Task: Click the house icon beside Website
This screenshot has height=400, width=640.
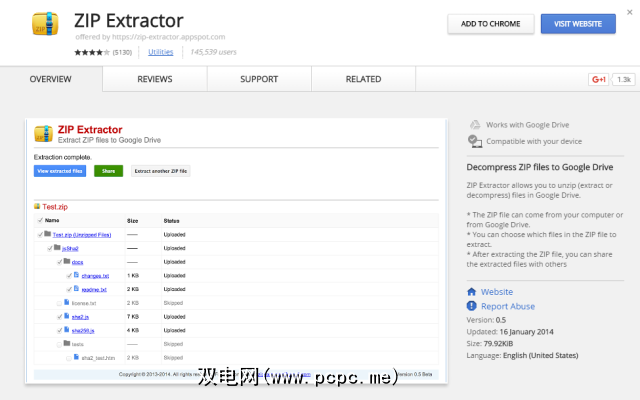Action: (471, 292)
